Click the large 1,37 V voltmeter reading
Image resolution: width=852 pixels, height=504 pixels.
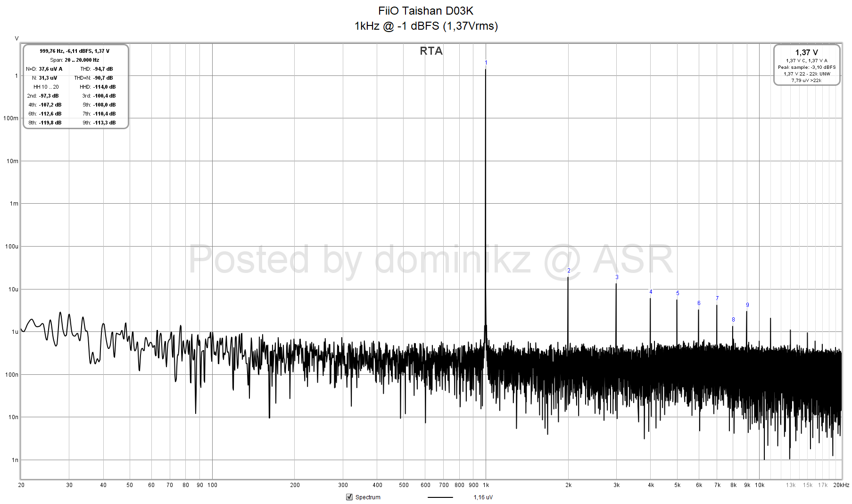pos(806,53)
